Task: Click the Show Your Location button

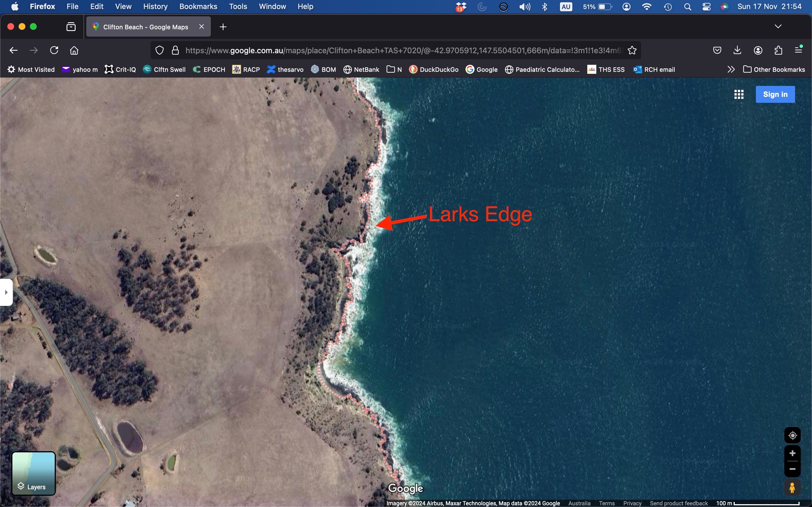Action: [x=793, y=435]
